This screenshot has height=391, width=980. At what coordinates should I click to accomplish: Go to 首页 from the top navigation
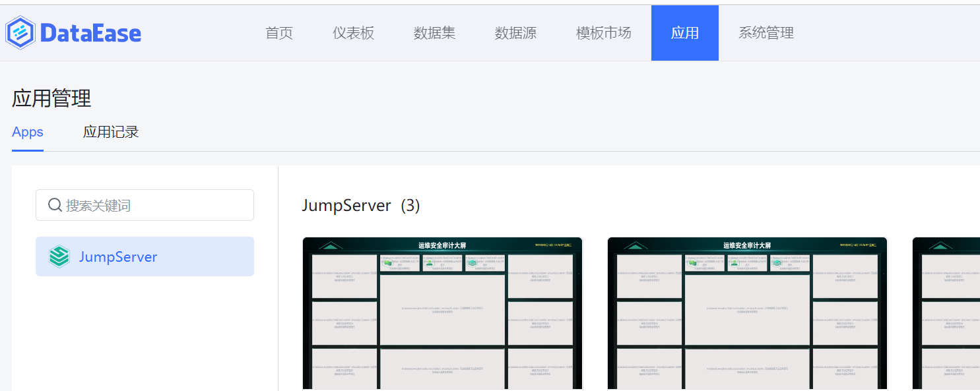click(278, 32)
